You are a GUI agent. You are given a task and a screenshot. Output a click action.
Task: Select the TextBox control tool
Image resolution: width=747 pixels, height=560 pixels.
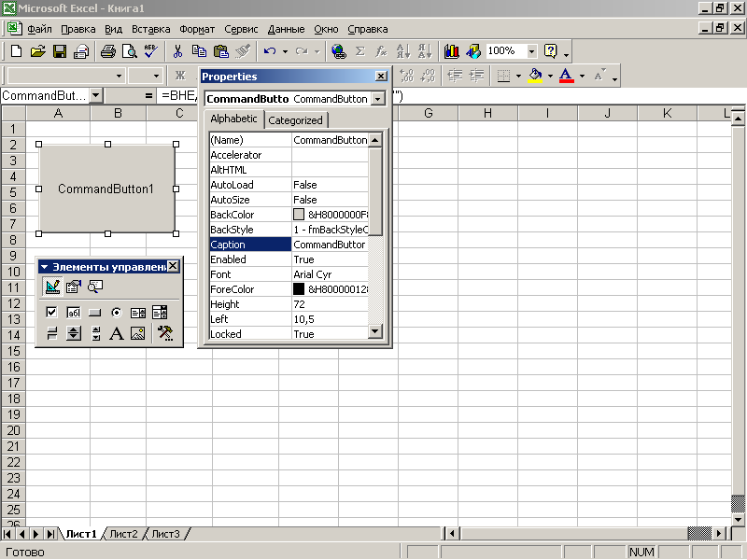74,313
